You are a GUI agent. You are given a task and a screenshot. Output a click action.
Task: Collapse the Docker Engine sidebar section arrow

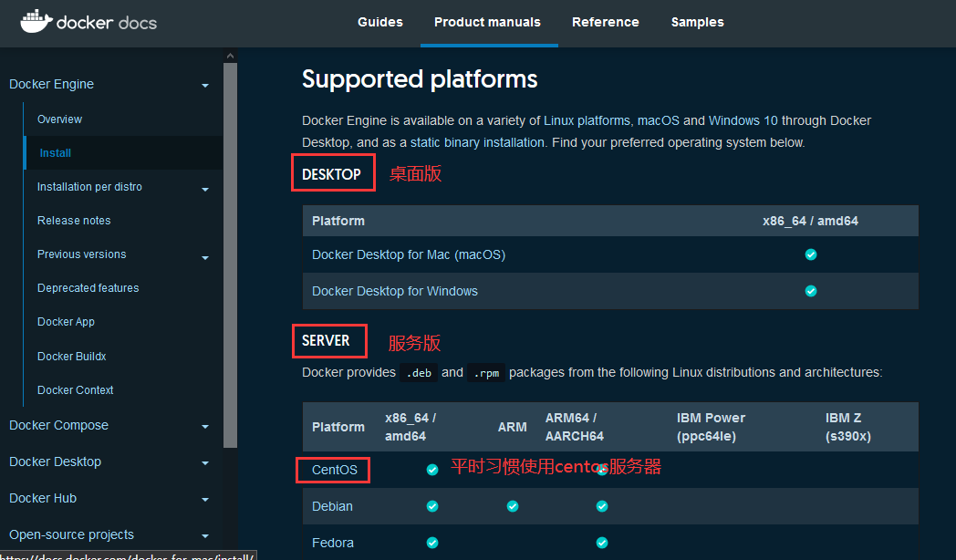[205, 86]
